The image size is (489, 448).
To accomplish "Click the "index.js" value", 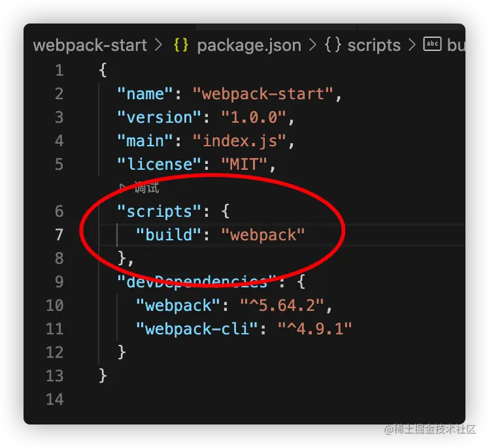I will [x=239, y=141].
